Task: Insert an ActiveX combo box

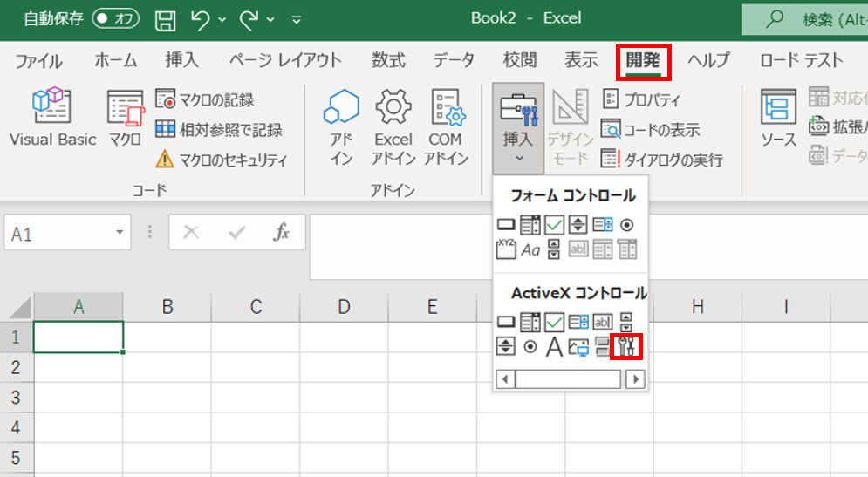Action: click(x=530, y=322)
